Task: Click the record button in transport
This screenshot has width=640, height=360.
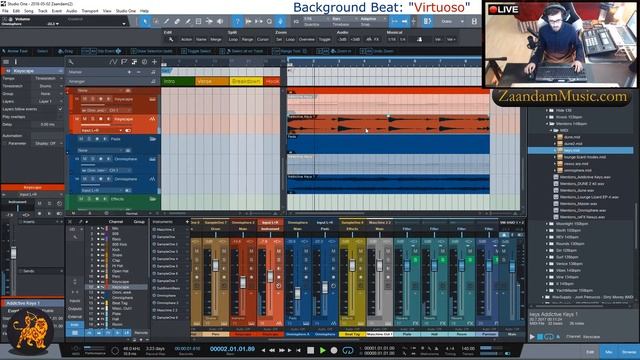Action: tap(334, 350)
